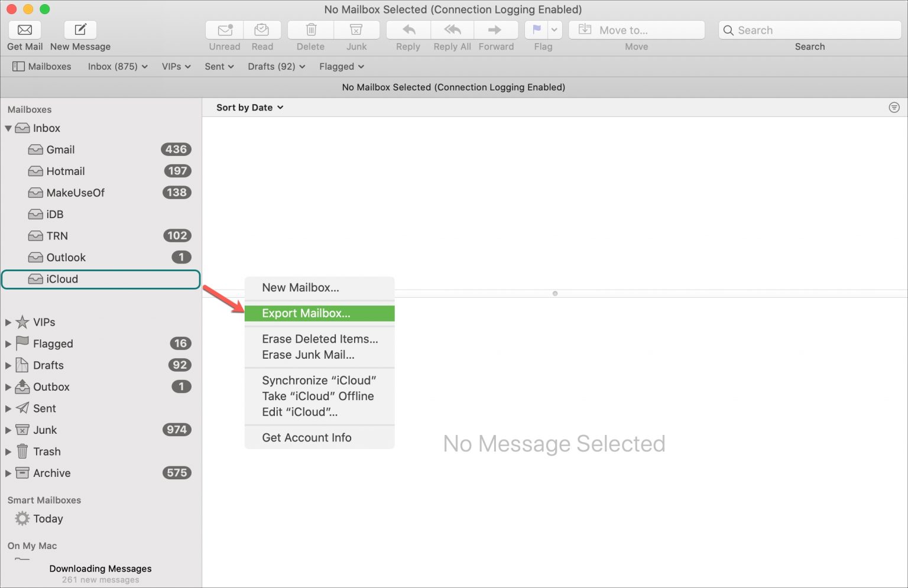Open the Drafts (92) favorites dropdown

point(275,66)
